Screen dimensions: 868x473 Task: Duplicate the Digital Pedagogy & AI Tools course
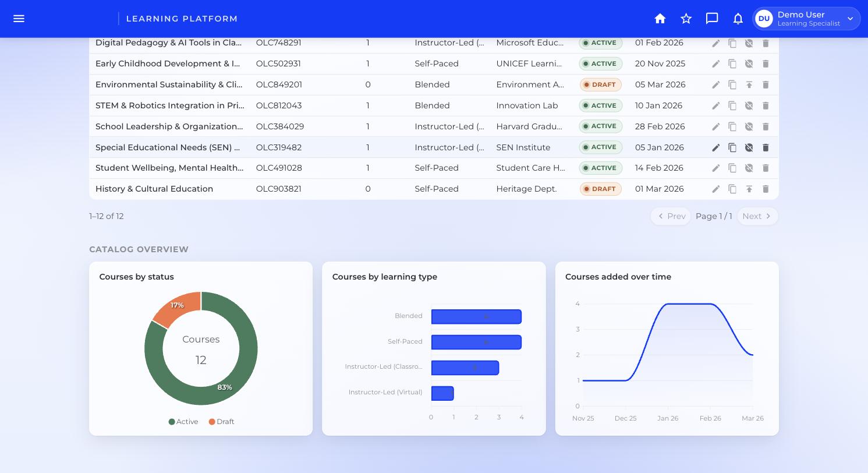(732, 43)
